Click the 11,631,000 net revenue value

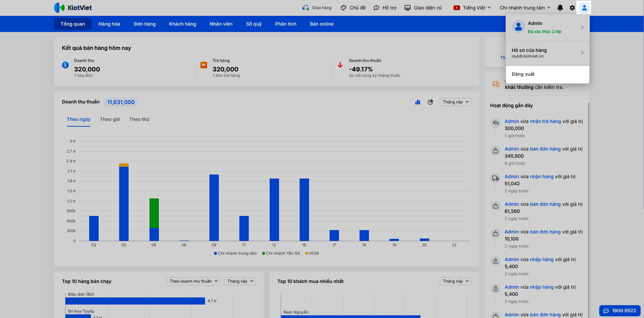(x=121, y=102)
